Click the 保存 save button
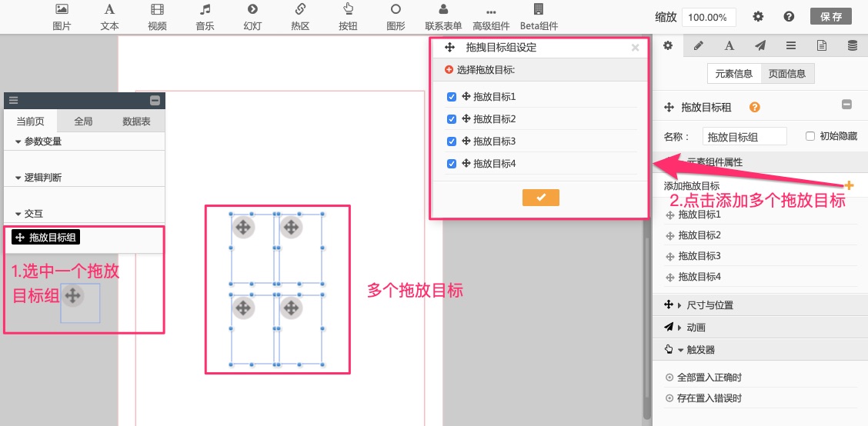This screenshot has height=426, width=868. pos(831,16)
